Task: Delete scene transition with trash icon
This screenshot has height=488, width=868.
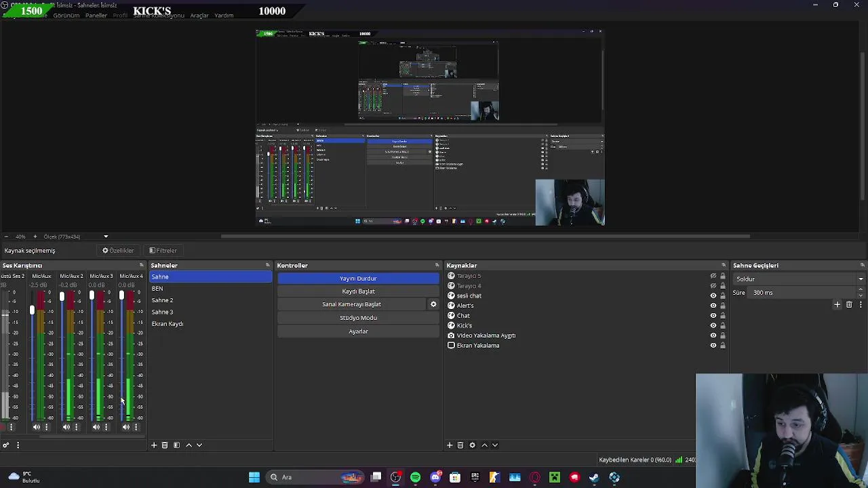Action: click(849, 305)
